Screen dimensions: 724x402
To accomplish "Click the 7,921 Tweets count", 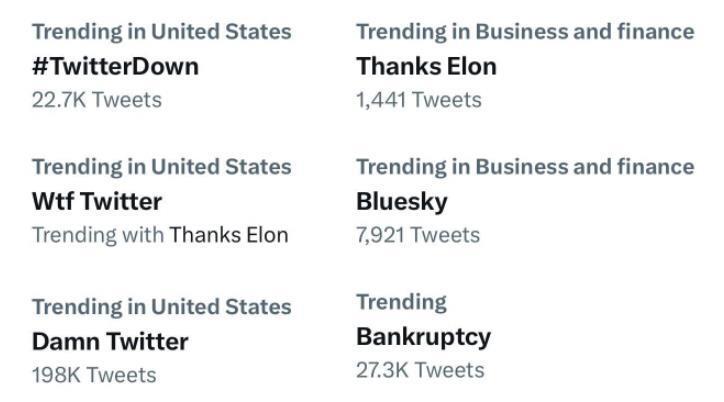I will click(x=418, y=235).
